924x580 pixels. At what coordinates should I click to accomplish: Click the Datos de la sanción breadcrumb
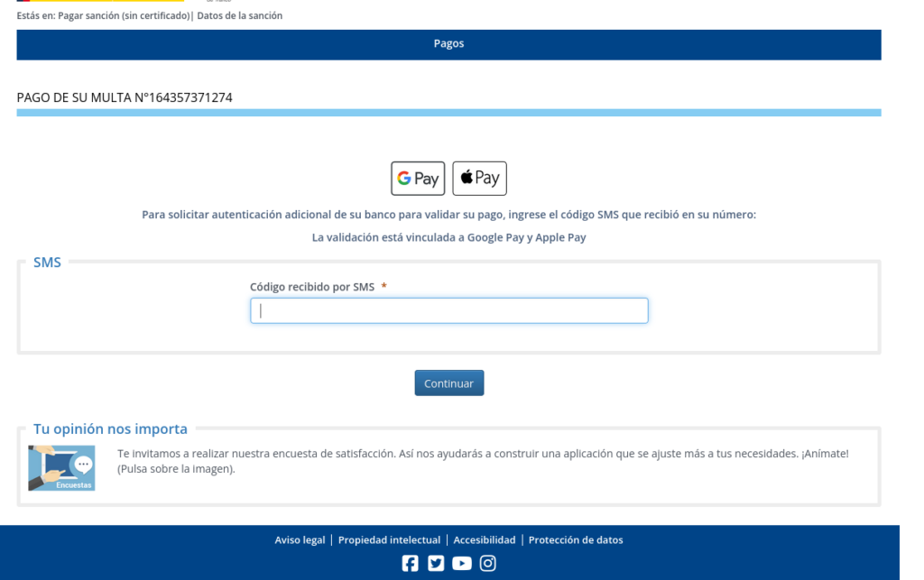(240, 16)
